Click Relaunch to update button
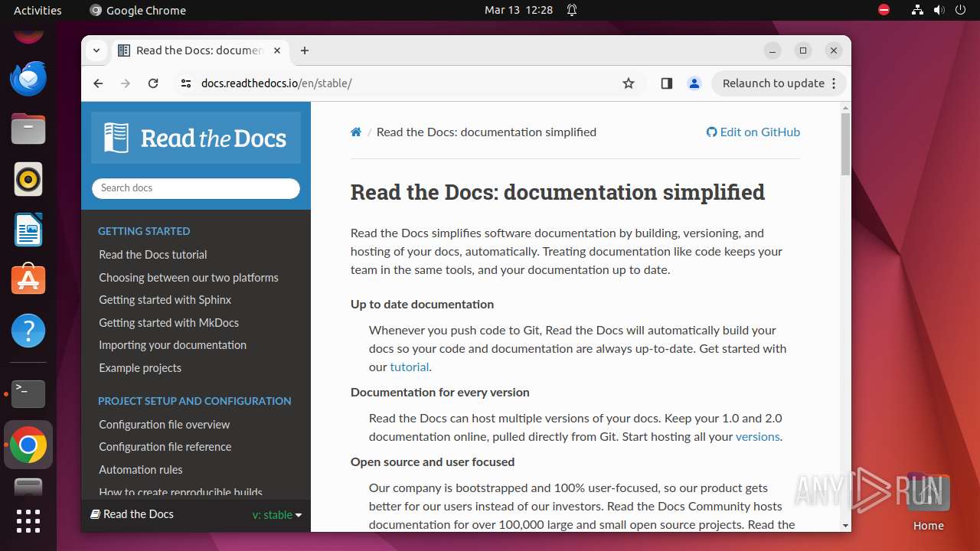 [x=773, y=83]
